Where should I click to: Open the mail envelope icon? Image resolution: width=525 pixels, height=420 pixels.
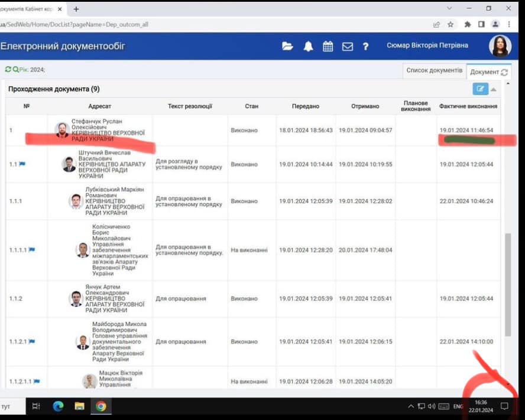348,47
